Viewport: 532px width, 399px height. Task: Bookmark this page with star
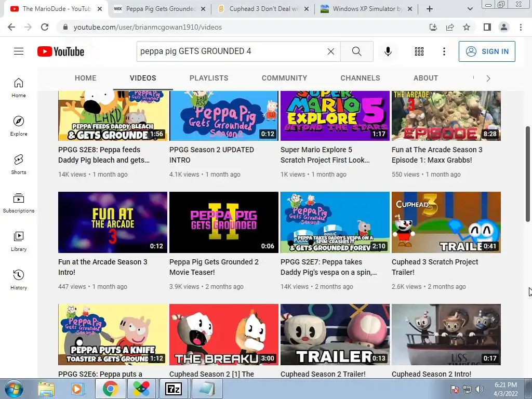pyautogui.click(x=467, y=27)
